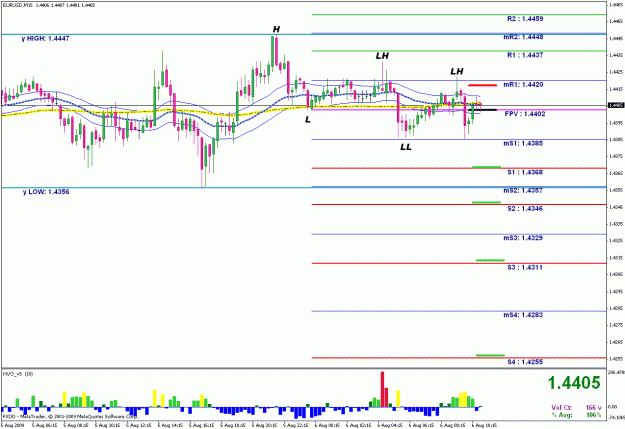Select the 'FPV : 1.4402' pivot label
The width and height of the screenshot is (625, 429).
[525, 114]
